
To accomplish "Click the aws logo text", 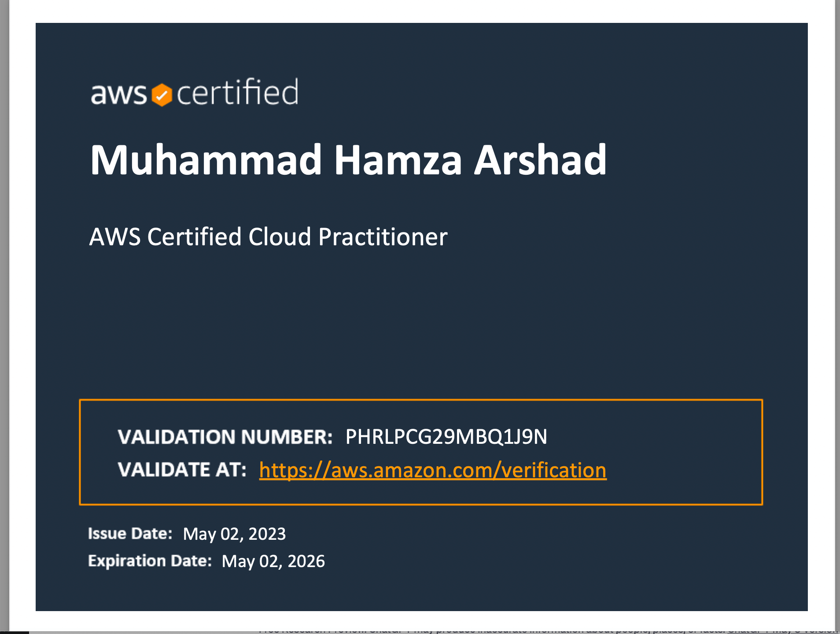I will [x=118, y=94].
